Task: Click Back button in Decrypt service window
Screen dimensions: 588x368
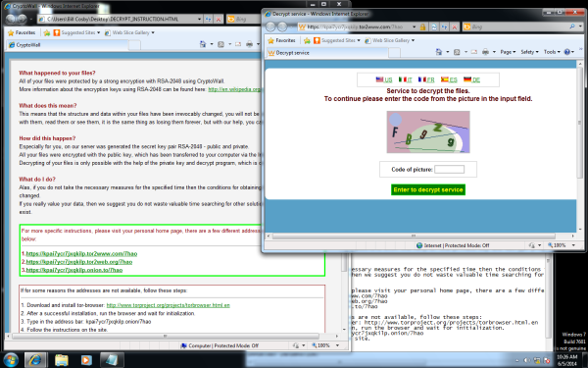Action: tap(270, 26)
